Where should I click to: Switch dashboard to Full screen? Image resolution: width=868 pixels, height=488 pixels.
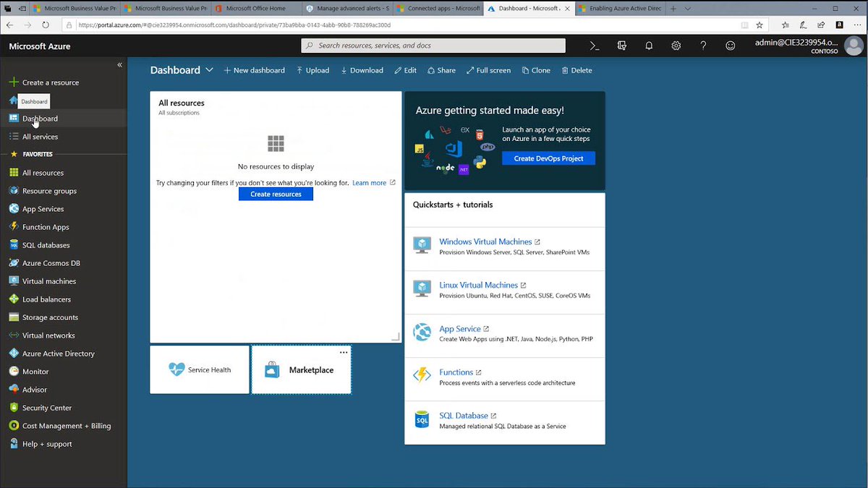(x=488, y=70)
